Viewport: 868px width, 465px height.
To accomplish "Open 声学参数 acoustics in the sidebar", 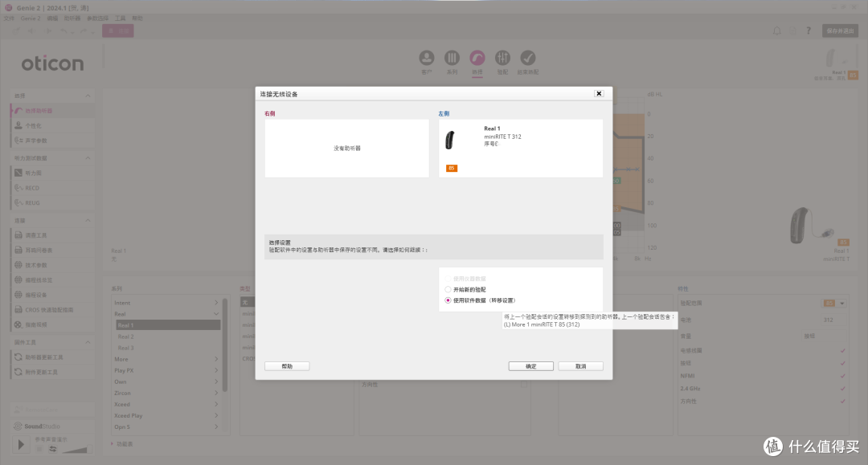I will click(x=52, y=141).
